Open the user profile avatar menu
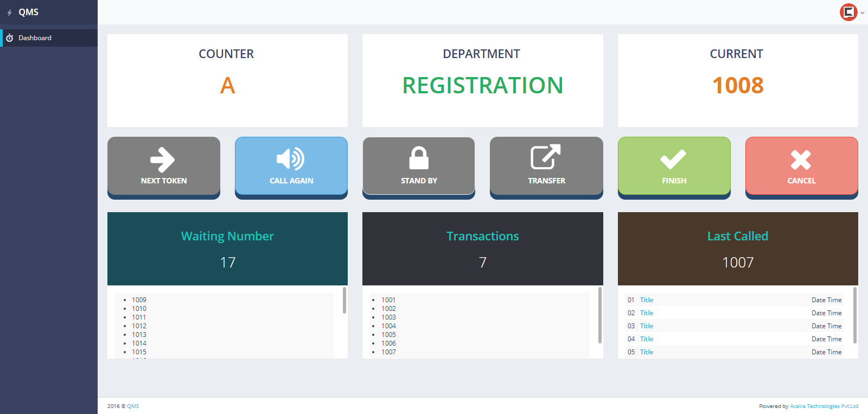 pos(848,12)
